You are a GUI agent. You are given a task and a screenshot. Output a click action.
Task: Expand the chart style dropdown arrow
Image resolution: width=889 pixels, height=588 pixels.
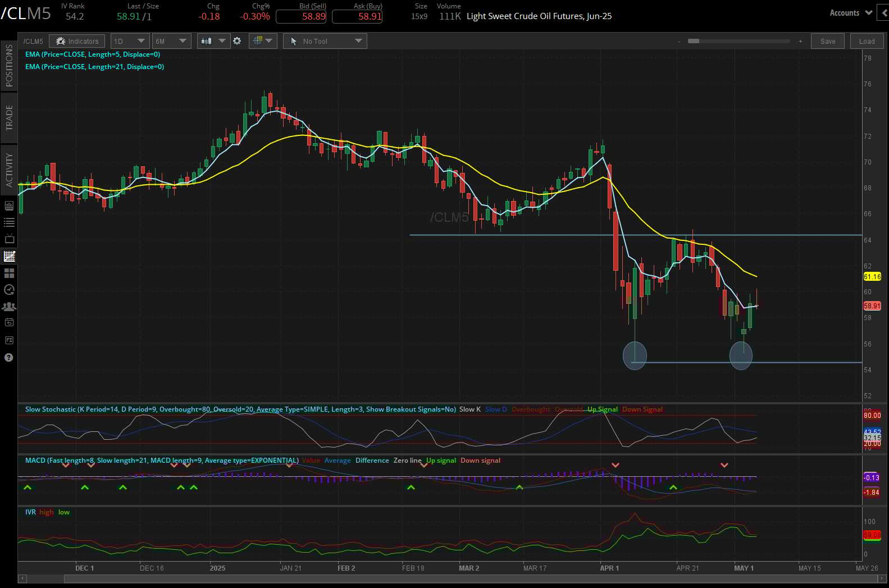tap(222, 41)
